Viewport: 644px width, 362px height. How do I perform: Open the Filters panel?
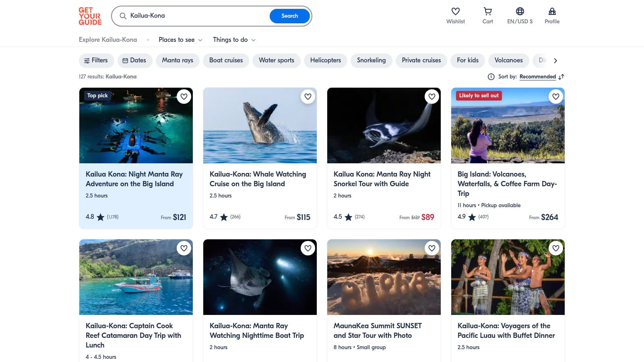point(96,60)
